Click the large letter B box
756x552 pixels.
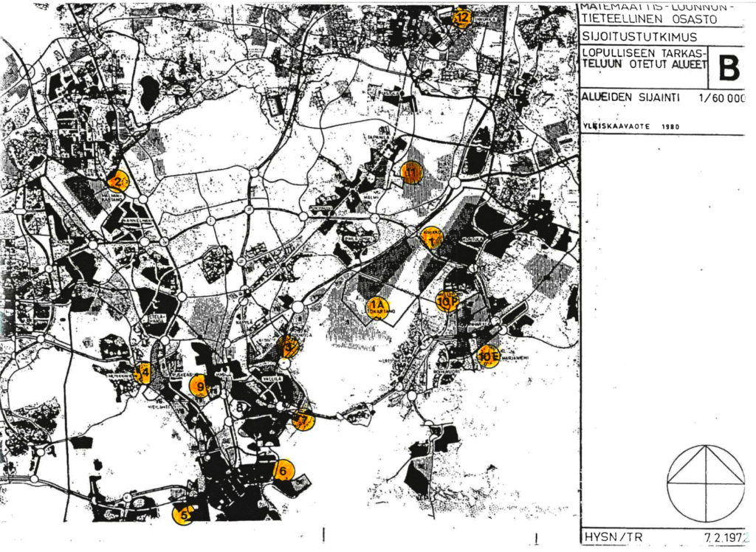[727, 69]
